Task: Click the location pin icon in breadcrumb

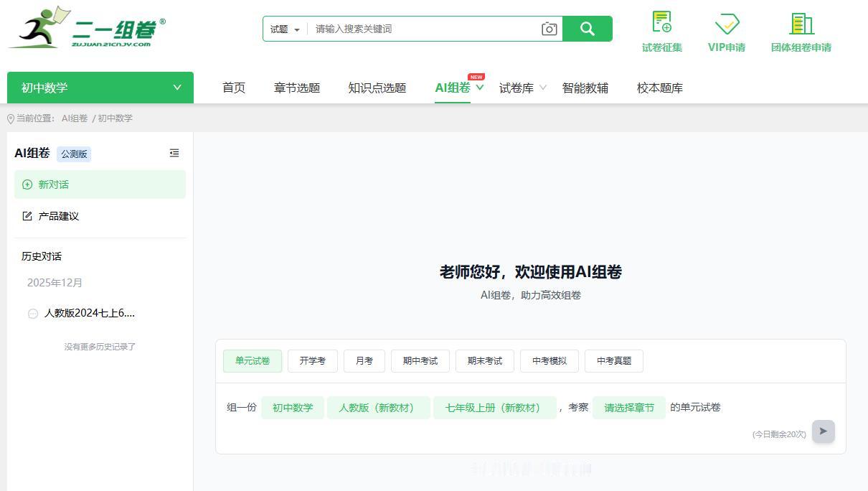Action: (x=11, y=118)
